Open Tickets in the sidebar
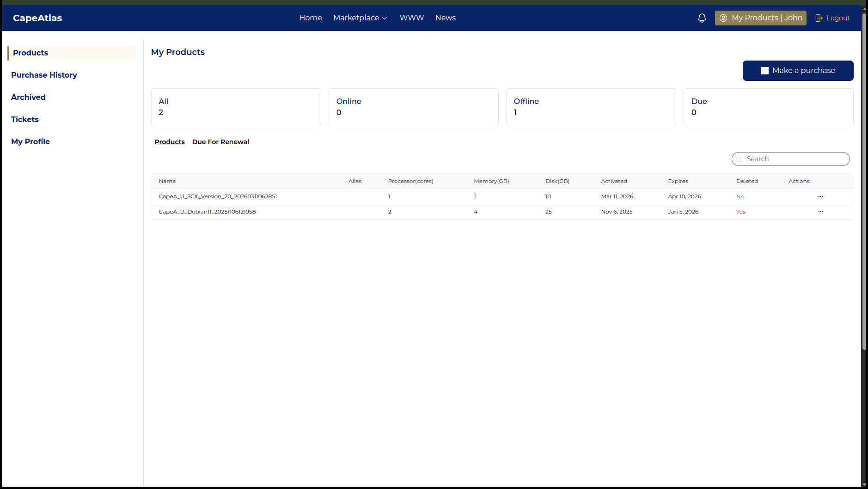This screenshot has width=868, height=489. tap(25, 119)
